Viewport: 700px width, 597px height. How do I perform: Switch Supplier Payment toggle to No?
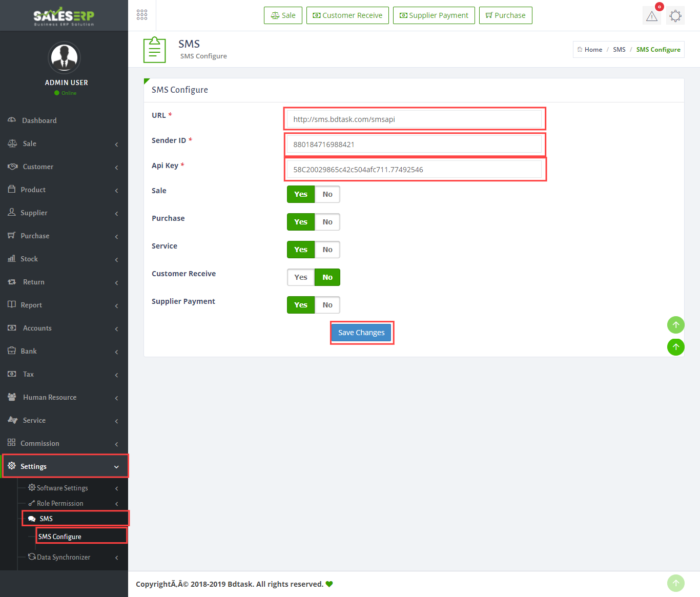327,305
